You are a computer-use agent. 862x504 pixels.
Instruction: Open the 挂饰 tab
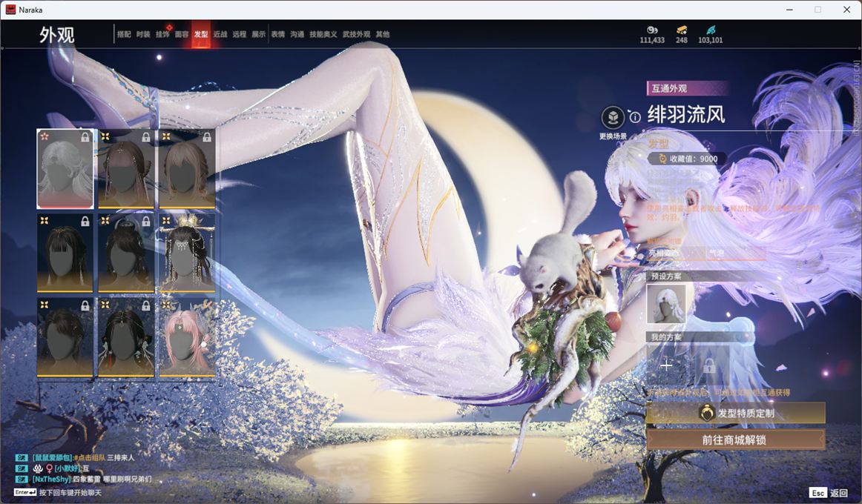[162, 34]
